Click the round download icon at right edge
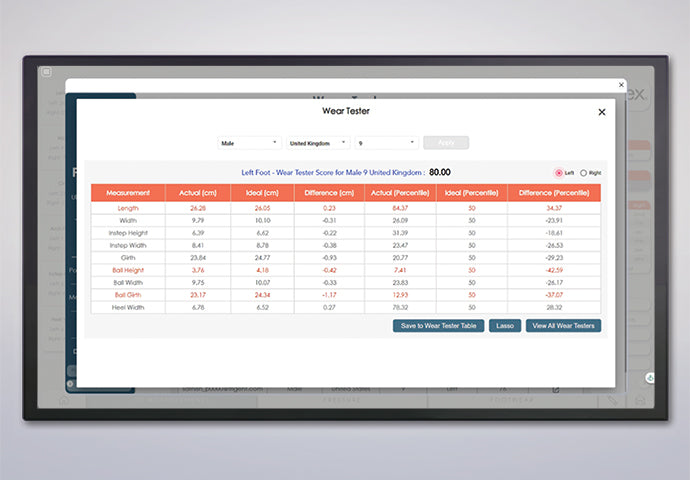Screen dimensions: 690x480 point(650,377)
